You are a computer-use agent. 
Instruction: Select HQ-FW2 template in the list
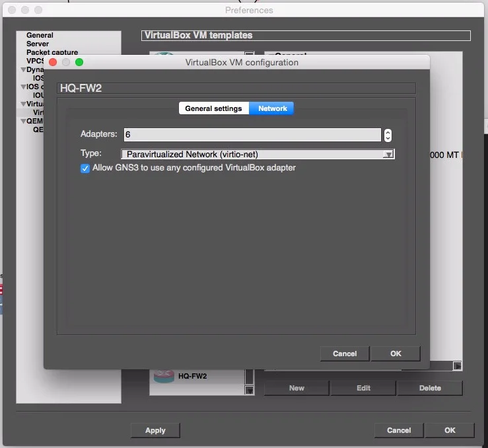(192, 376)
